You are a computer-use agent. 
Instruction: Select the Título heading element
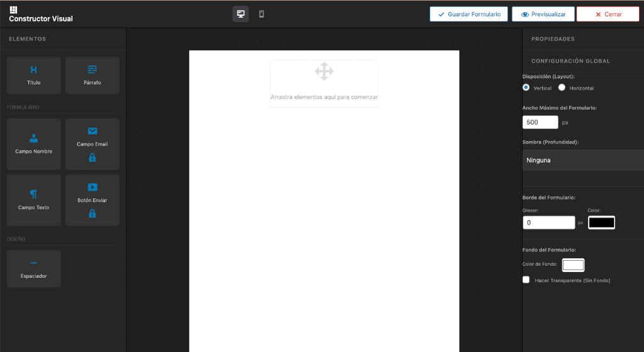coord(34,75)
